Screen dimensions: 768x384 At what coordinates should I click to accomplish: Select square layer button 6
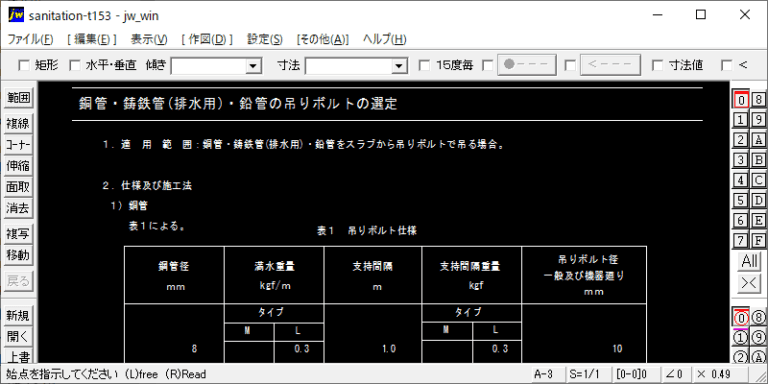[x=742, y=220]
